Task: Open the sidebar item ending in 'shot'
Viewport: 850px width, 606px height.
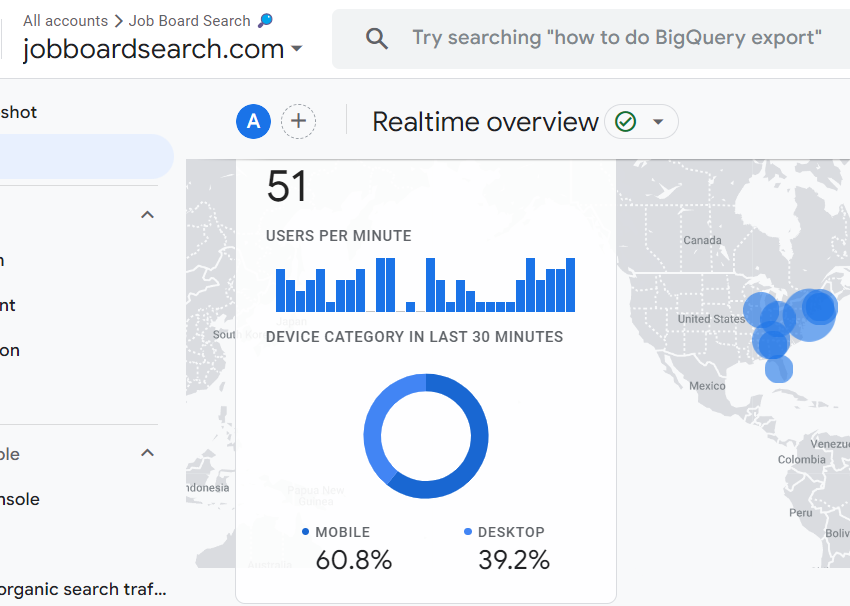Action: coord(18,112)
